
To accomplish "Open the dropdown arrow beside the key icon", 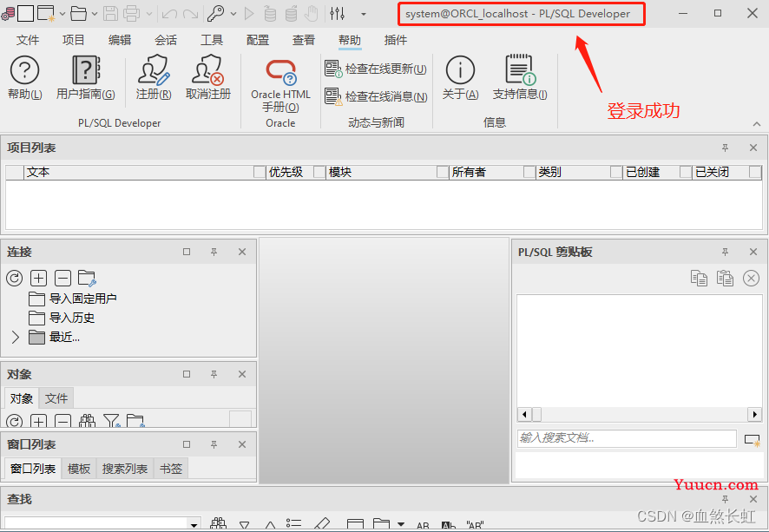I will pos(233,14).
